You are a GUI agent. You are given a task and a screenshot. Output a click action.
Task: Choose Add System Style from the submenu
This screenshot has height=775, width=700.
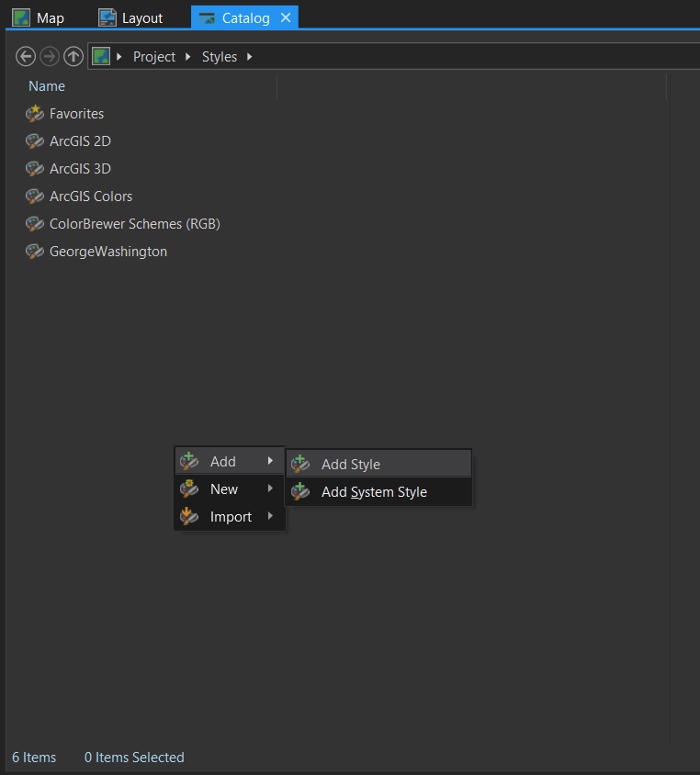tap(378, 491)
